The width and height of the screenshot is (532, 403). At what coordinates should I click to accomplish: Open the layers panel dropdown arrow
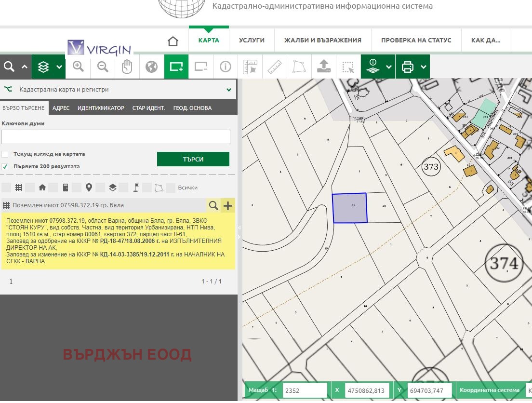click(x=59, y=67)
